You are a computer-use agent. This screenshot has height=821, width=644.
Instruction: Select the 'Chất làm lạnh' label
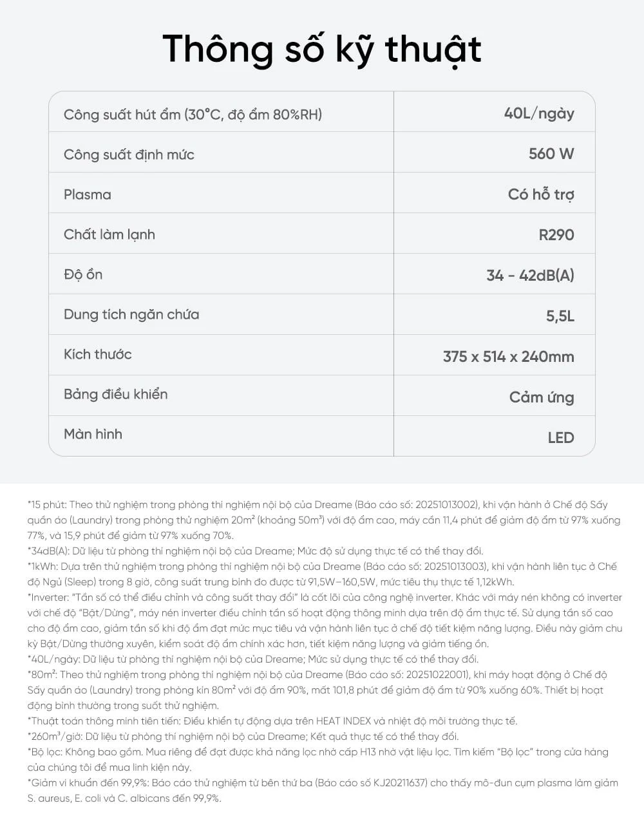[x=109, y=234]
